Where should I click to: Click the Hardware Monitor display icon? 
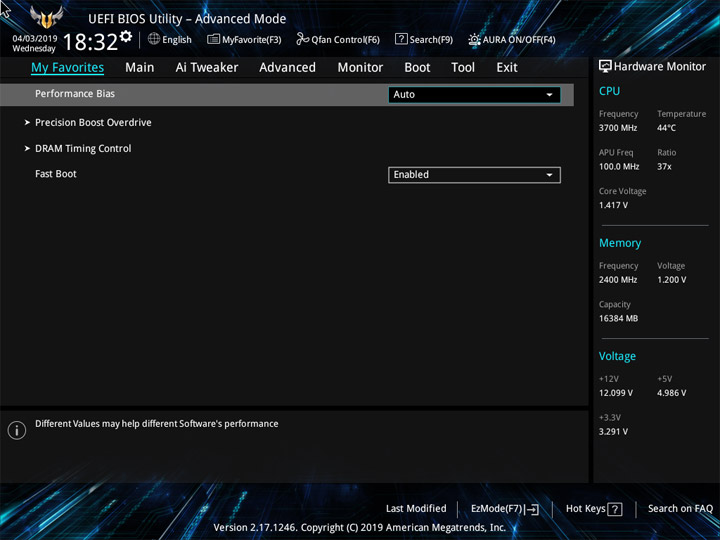click(x=605, y=67)
